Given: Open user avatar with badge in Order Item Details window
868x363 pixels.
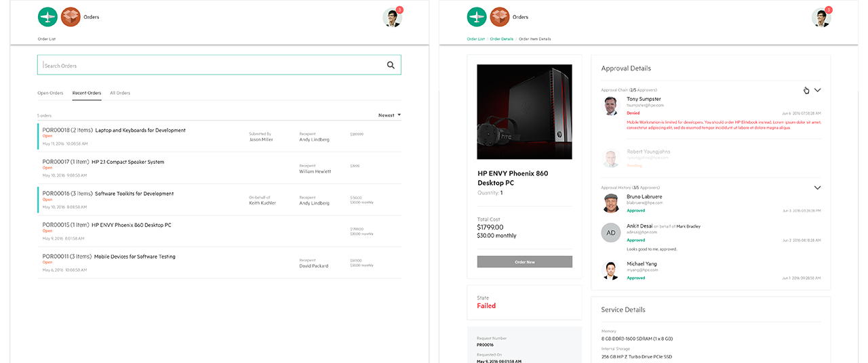Looking at the screenshot, I should click(822, 17).
